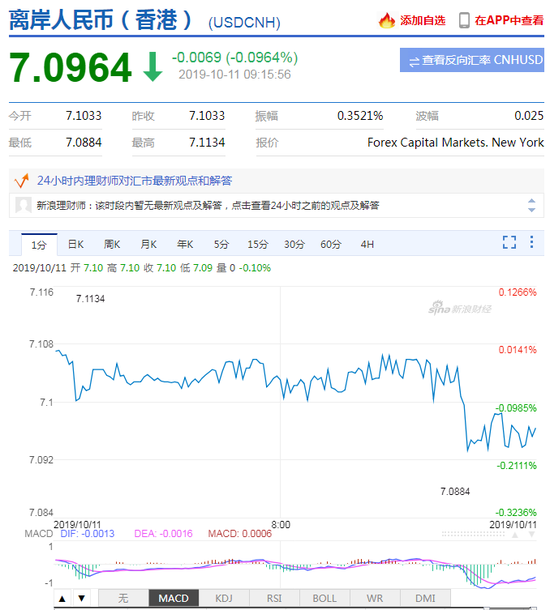550x610 pixels.
Task: Switch to the 年K chart tab
Action: pyautogui.click(x=185, y=244)
